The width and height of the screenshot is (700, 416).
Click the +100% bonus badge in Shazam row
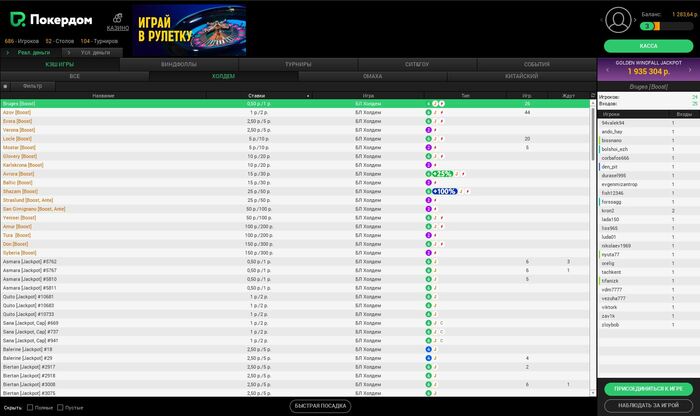445,191
